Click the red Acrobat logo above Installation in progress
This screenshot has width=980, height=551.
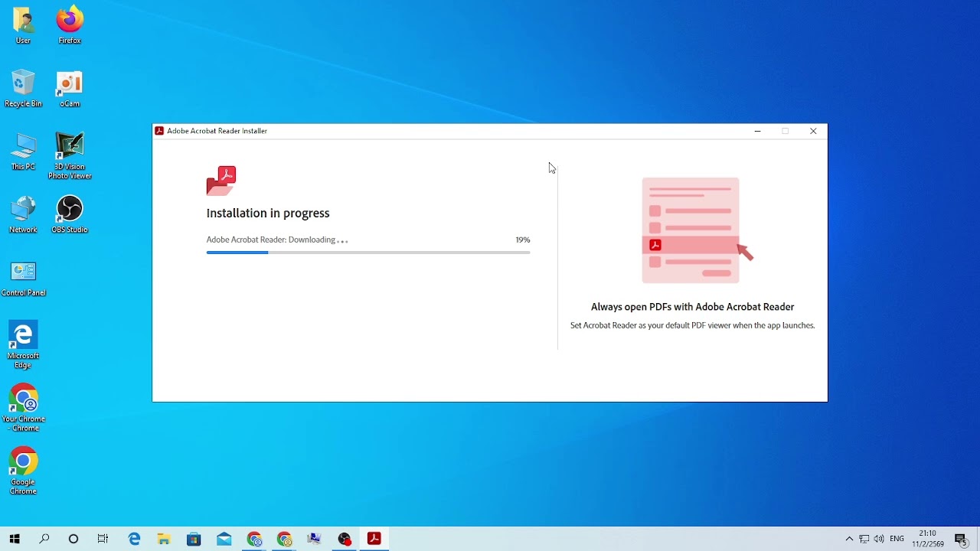(x=221, y=181)
